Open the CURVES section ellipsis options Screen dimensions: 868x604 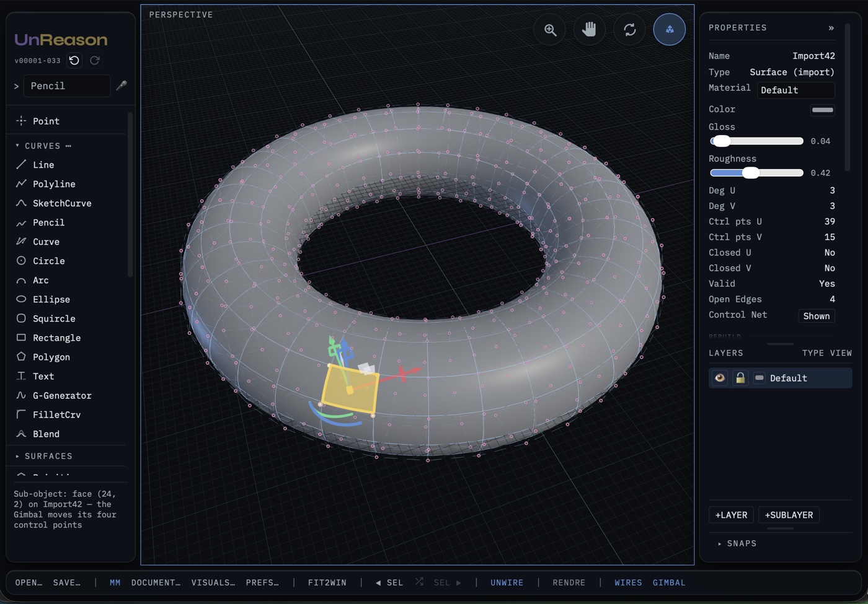(x=68, y=146)
